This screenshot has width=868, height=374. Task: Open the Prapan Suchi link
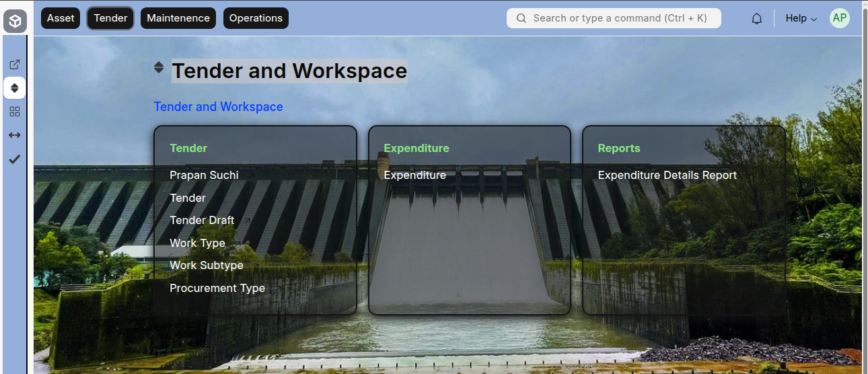click(x=204, y=175)
